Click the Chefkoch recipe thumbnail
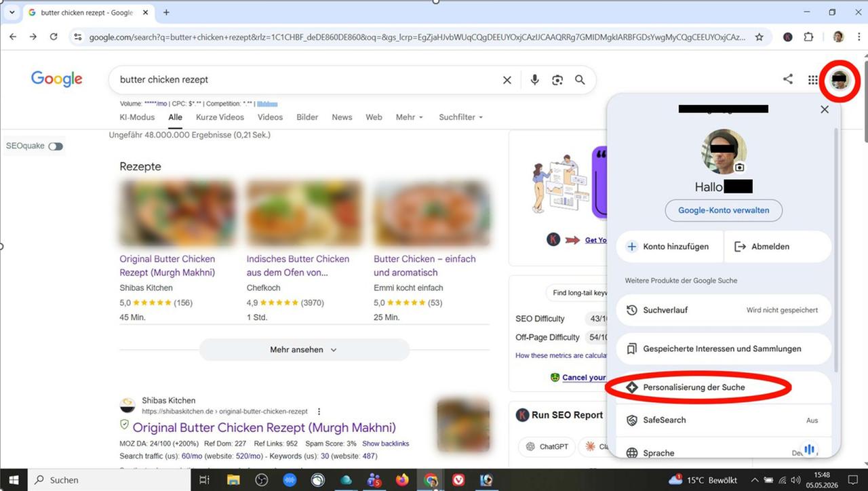Screen dimensions: 868x491 (x=304, y=213)
